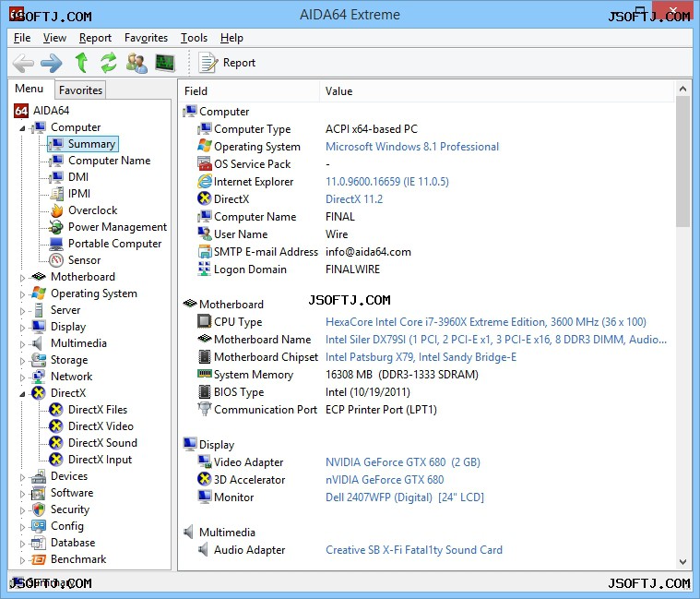700x599 pixels.
Task: Expand the Storage tree node
Action: 22,361
